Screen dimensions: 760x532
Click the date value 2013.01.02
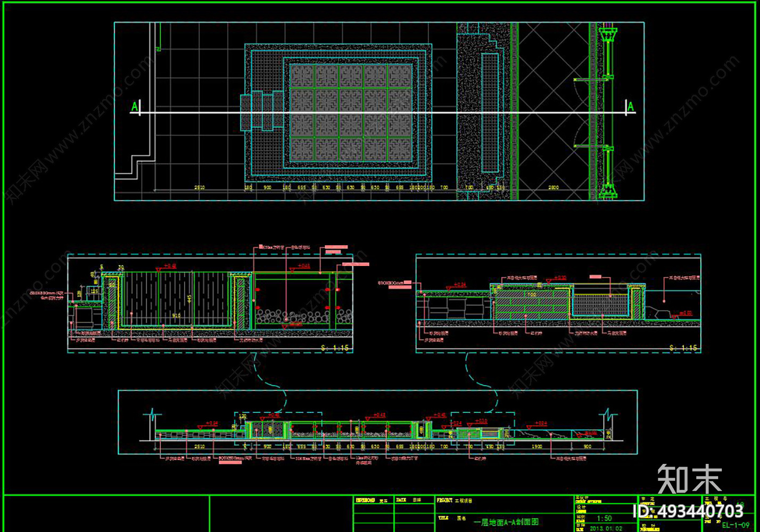pyautogui.click(x=606, y=528)
